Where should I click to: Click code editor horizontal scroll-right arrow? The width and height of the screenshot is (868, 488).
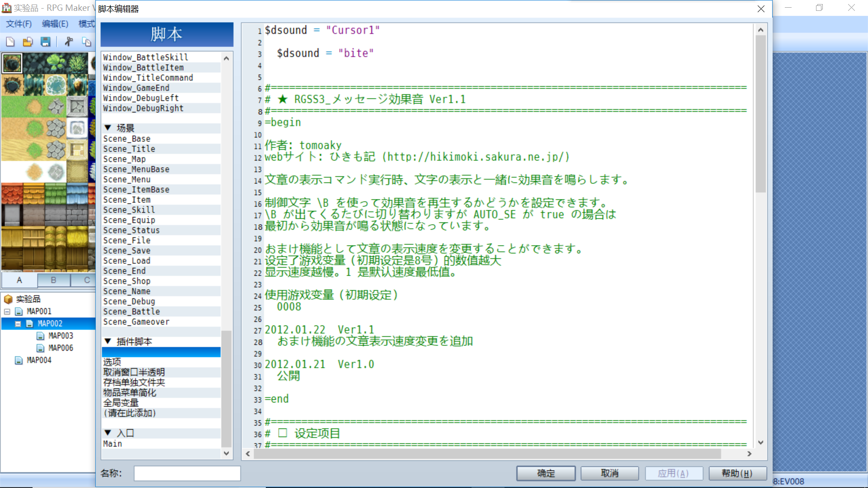[x=749, y=454]
